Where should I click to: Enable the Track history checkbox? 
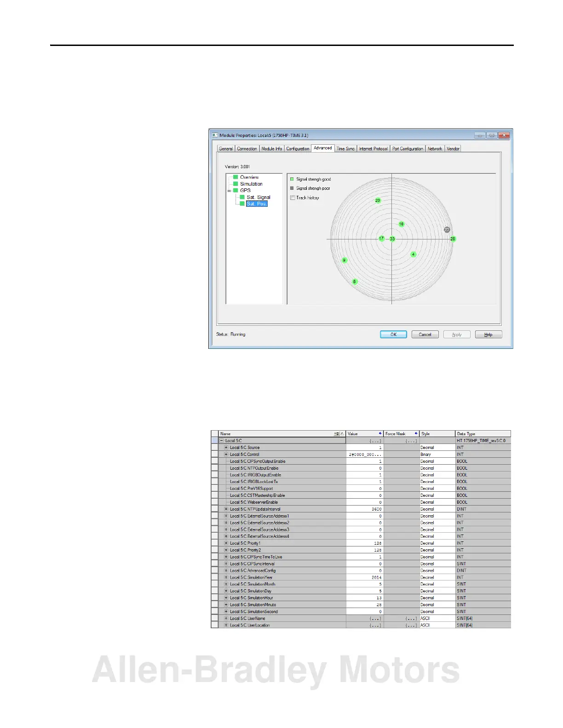click(x=293, y=198)
